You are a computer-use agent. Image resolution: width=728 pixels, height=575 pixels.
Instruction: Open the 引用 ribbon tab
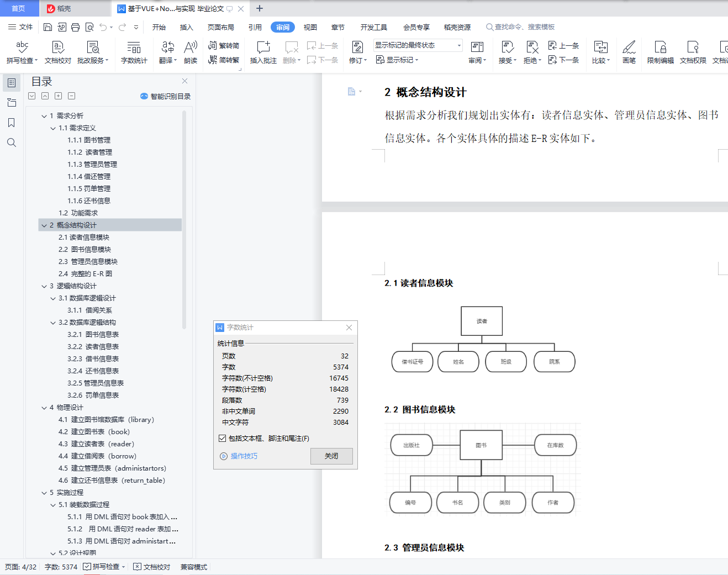(255, 27)
